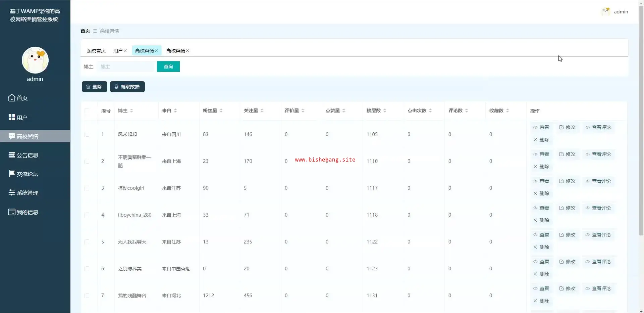644x313 pixels.
Task: Sort table by 粉丝量 column arrows
Action: [x=221, y=110]
